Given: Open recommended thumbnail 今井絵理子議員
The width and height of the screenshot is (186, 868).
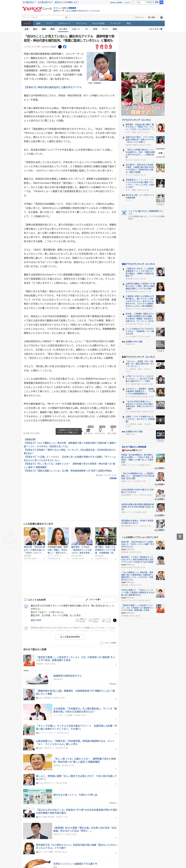Looking at the screenshot, I should [58, 536].
